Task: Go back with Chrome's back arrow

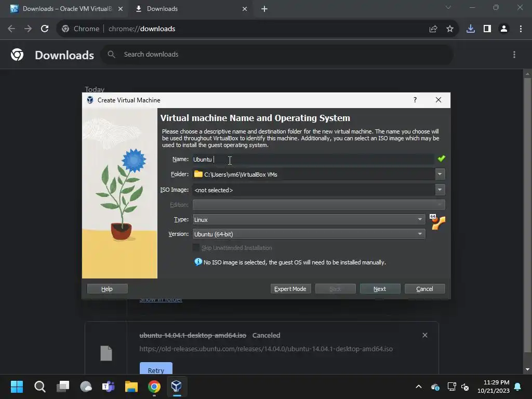Action: (x=11, y=29)
